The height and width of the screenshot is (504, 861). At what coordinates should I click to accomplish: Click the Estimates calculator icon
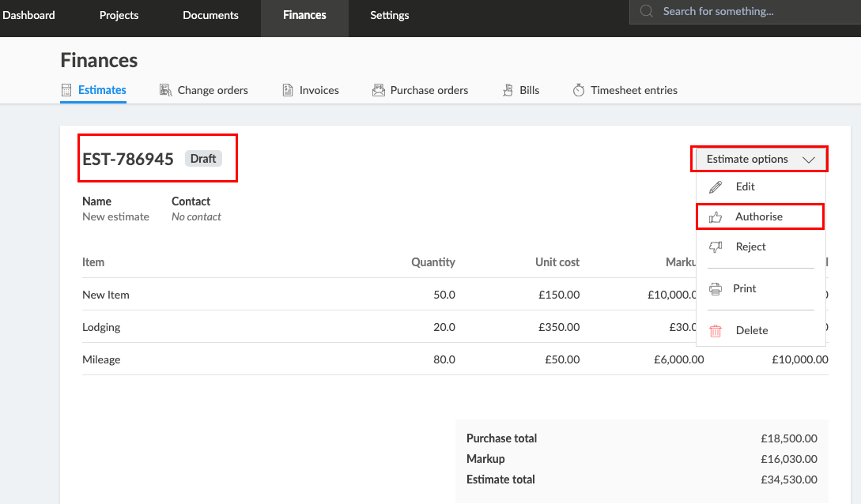click(x=66, y=90)
